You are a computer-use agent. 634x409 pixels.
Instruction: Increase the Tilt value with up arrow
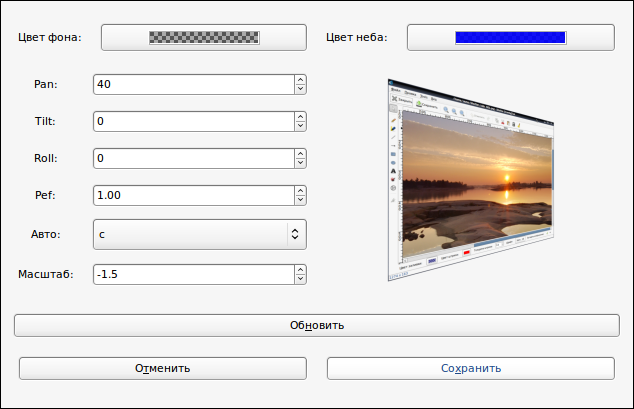300,117
